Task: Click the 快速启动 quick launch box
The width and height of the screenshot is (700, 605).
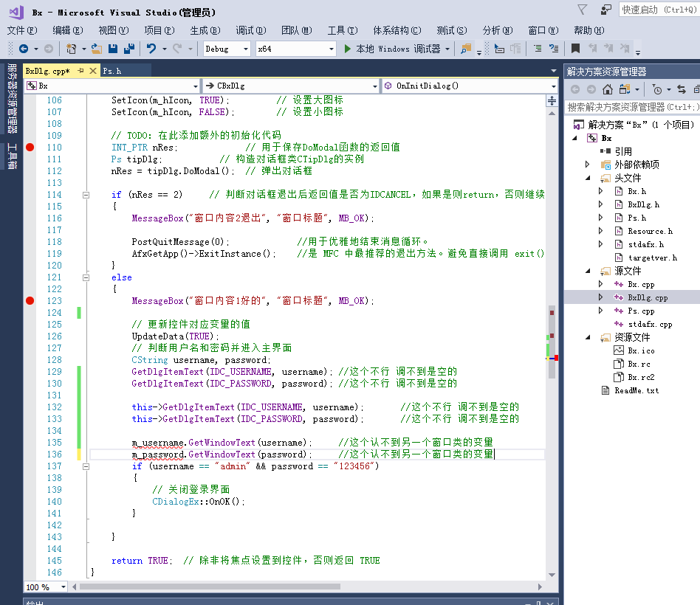Action: [x=659, y=10]
